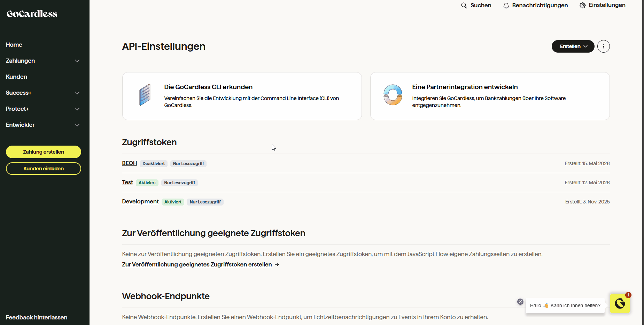Click the chat unread badge showing 1
644x325 pixels.
tap(628, 295)
